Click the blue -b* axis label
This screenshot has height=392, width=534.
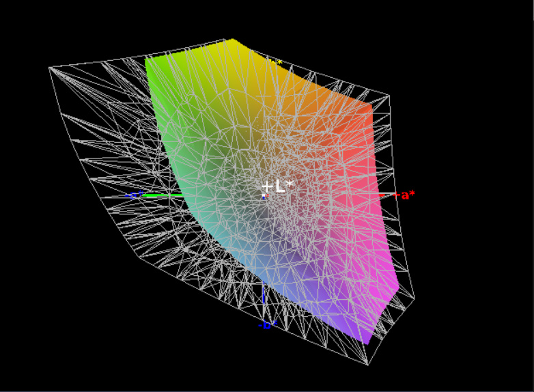268,325
